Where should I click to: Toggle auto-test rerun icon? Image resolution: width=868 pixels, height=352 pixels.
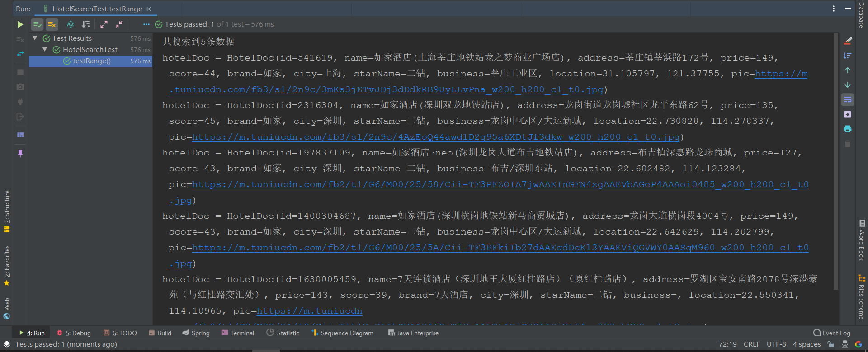point(20,54)
